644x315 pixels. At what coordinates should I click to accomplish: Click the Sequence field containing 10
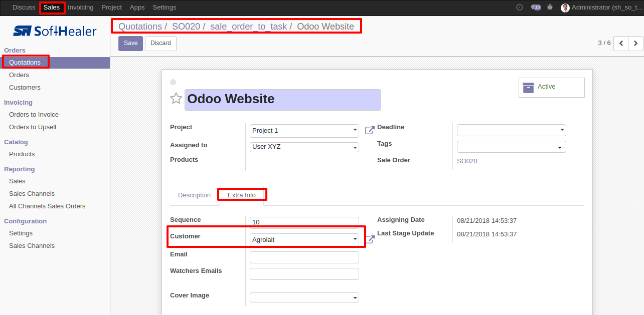click(304, 222)
